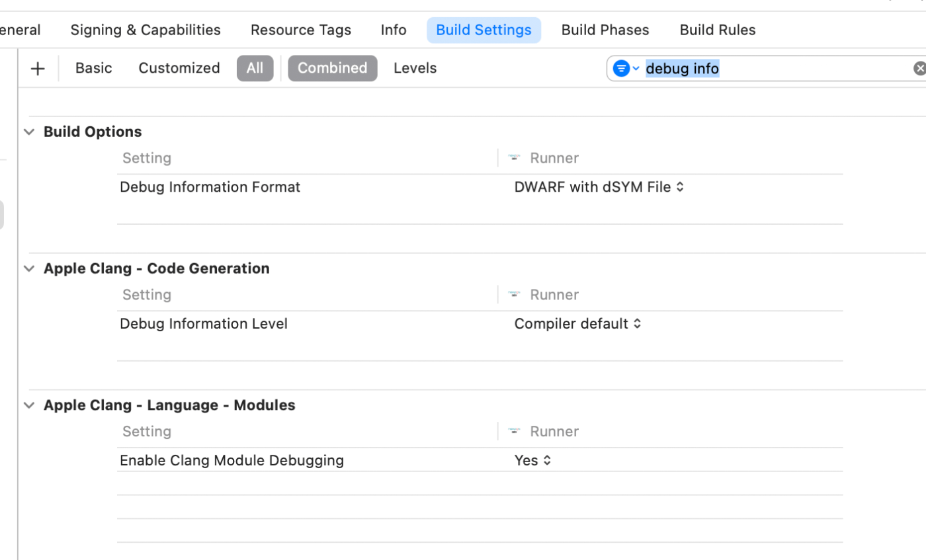Switch to Combined view mode

click(x=332, y=68)
